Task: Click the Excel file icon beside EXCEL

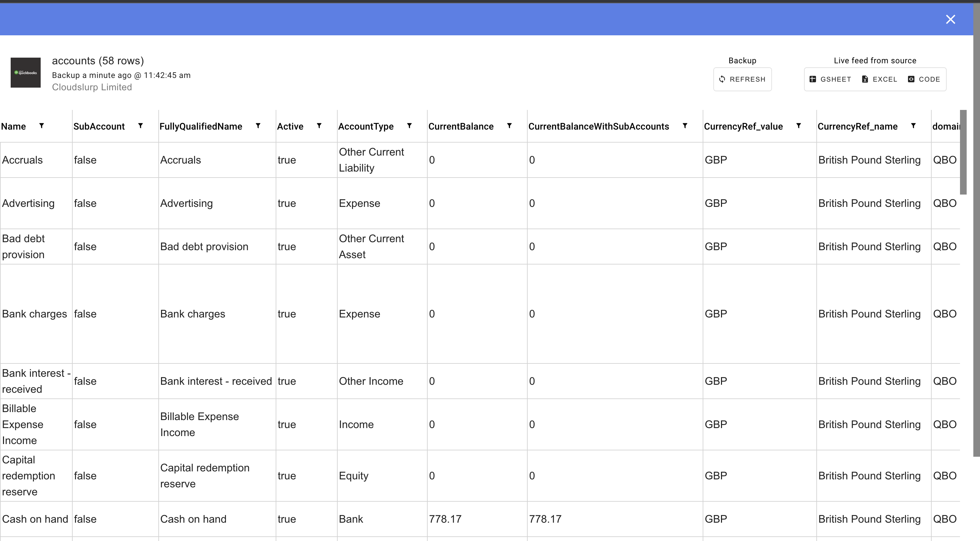Action: 865,79
